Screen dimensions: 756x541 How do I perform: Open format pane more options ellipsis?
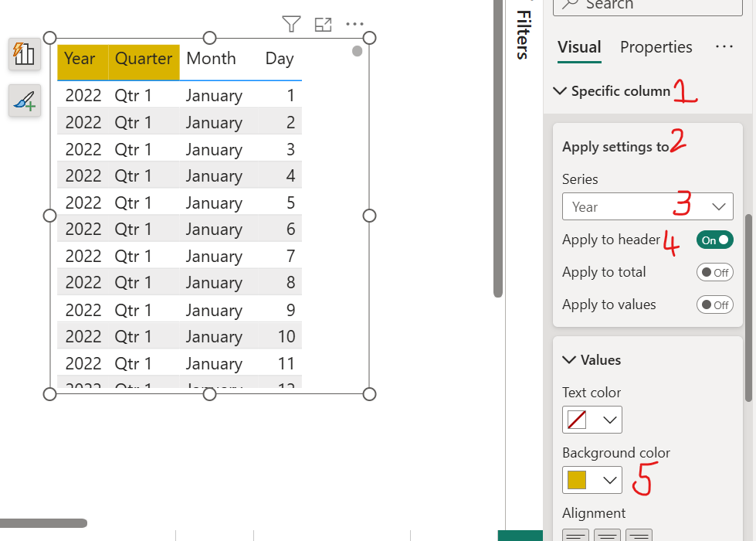724,47
